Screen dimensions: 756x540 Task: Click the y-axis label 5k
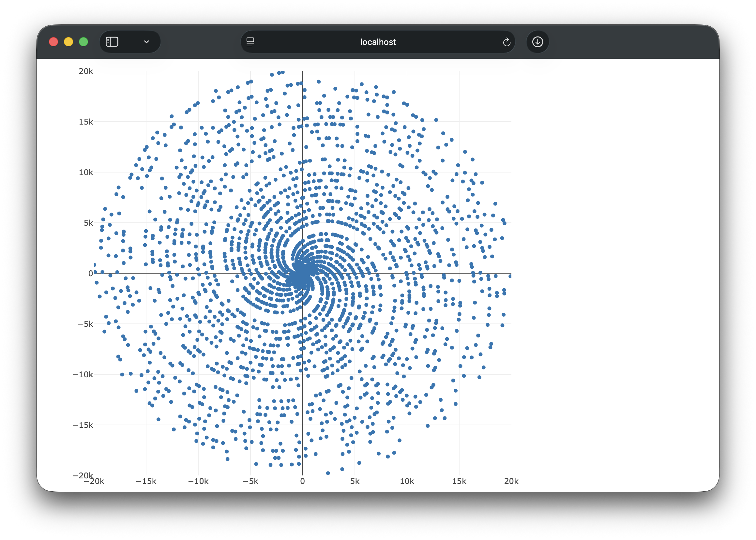pos(88,223)
